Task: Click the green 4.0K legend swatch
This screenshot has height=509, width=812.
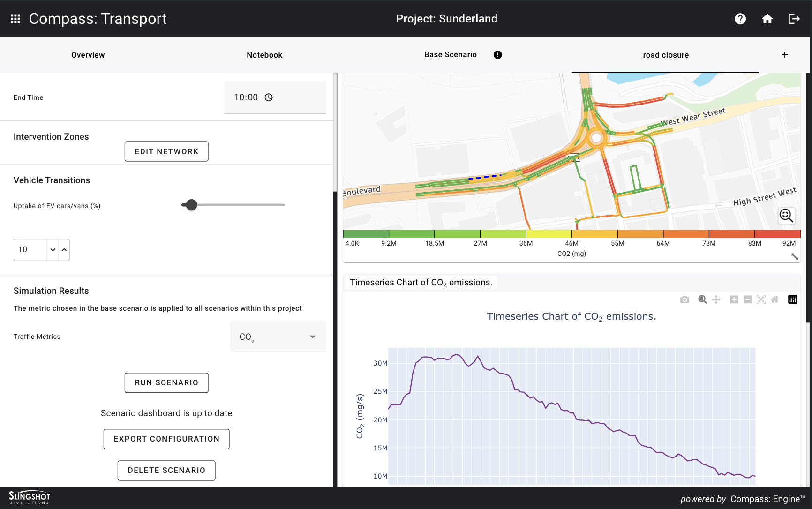Action: coord(366,233)
